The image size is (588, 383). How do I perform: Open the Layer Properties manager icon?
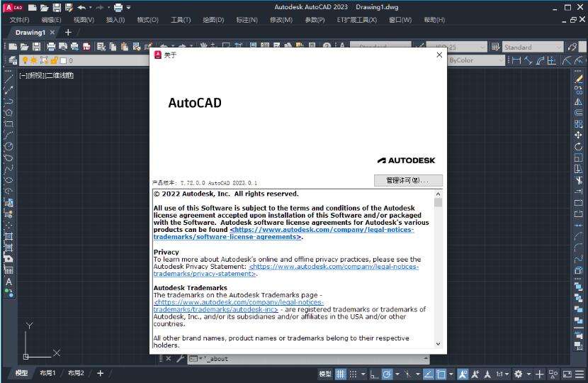coord(13,60)
